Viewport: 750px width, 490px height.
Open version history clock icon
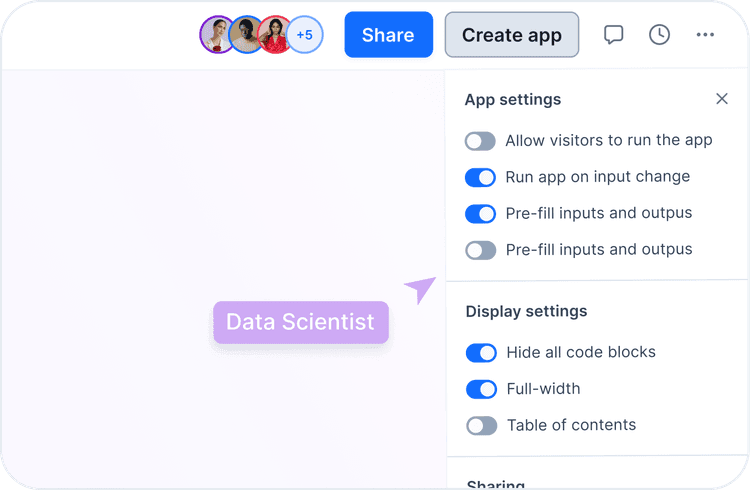[660, 35]
